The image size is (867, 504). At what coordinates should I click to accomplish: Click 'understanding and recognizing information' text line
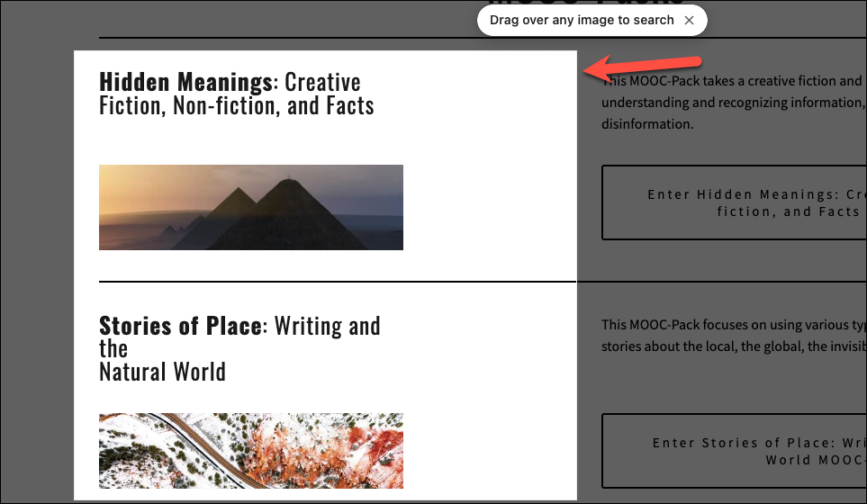coord(735,103)
